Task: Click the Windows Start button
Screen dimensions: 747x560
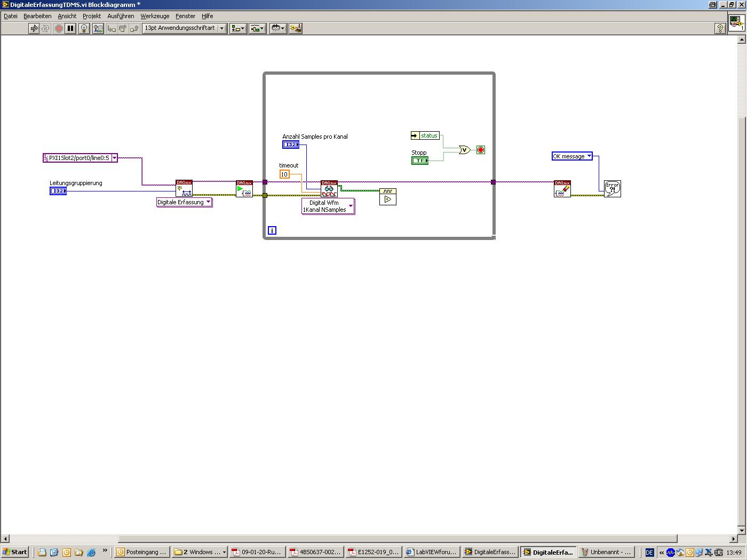Action: (15, 552)
